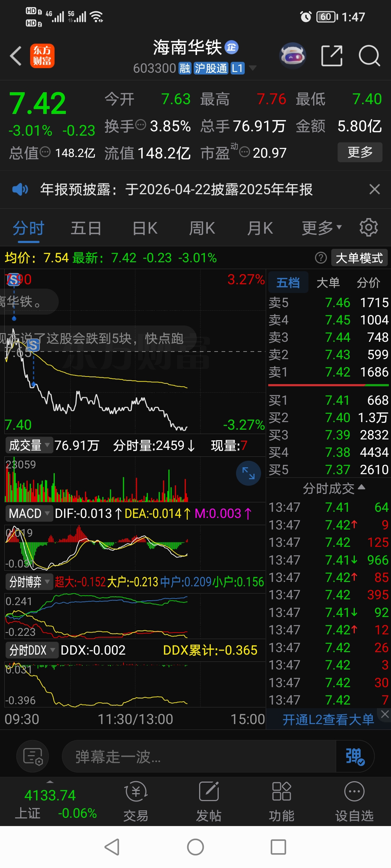Enable 大单模式
The image size is (391, 868).
(359, 258)
